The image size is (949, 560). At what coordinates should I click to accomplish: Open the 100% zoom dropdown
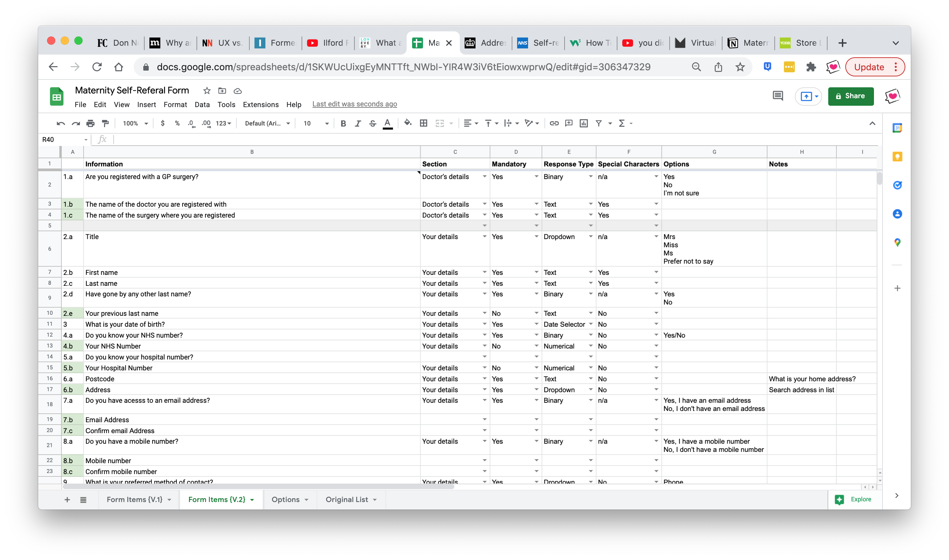tap(135, 123)
